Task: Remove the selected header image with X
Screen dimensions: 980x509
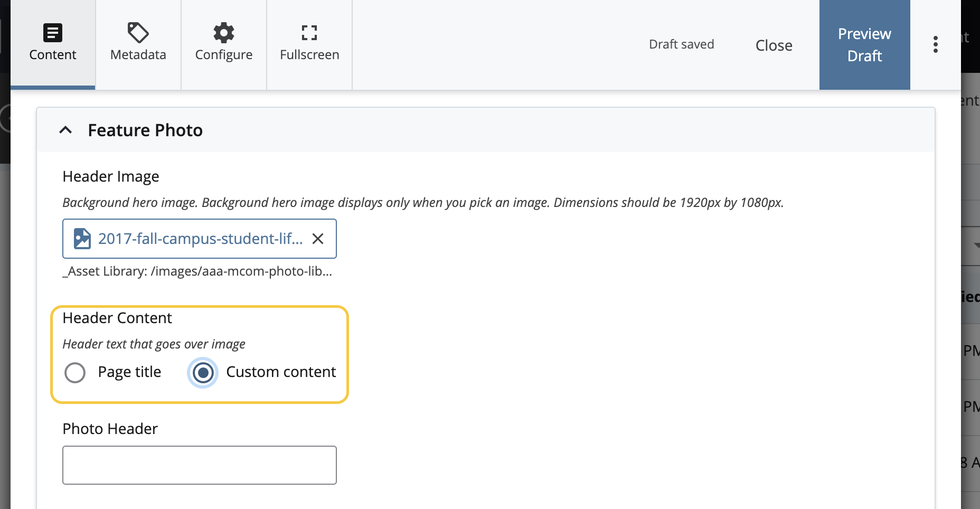Action: pyautogui.click(x=318, y=239)
